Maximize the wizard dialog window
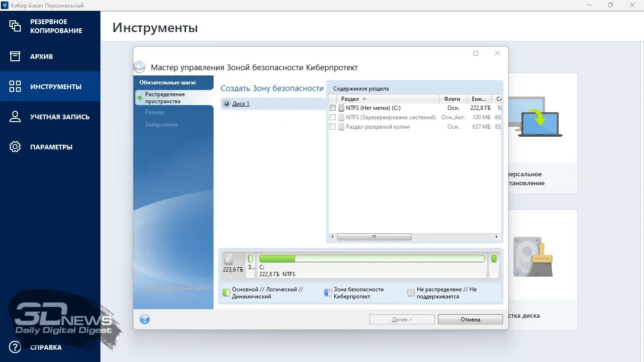Viewport: 644px width, 362px height. [x=476, y=53]
